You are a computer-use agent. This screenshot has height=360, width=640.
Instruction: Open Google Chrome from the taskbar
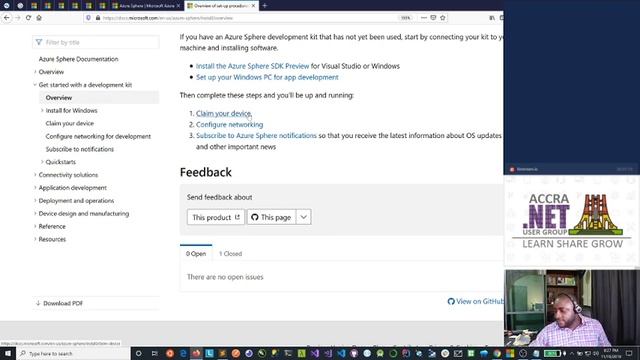coord(497,353)
